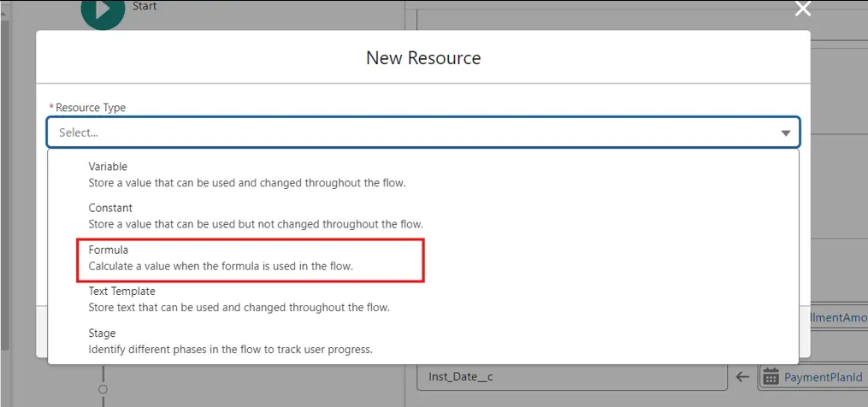Click the New Resource dialog title

point(423,58)
